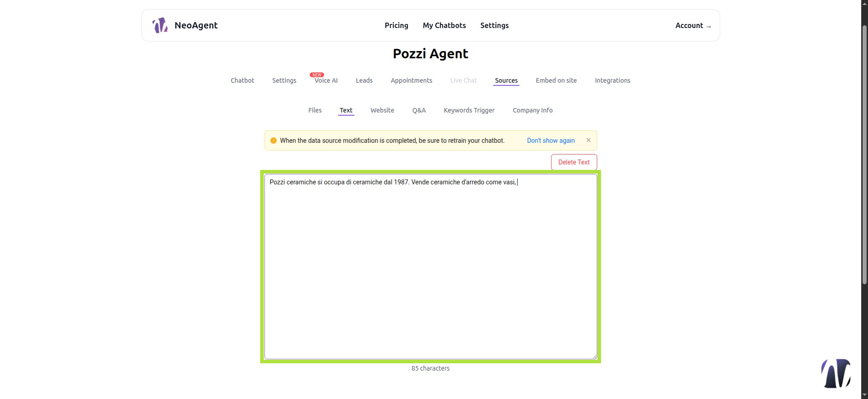Open the Account menu
The width and height of the screenshot is (868, 399).
pos(693,25)
